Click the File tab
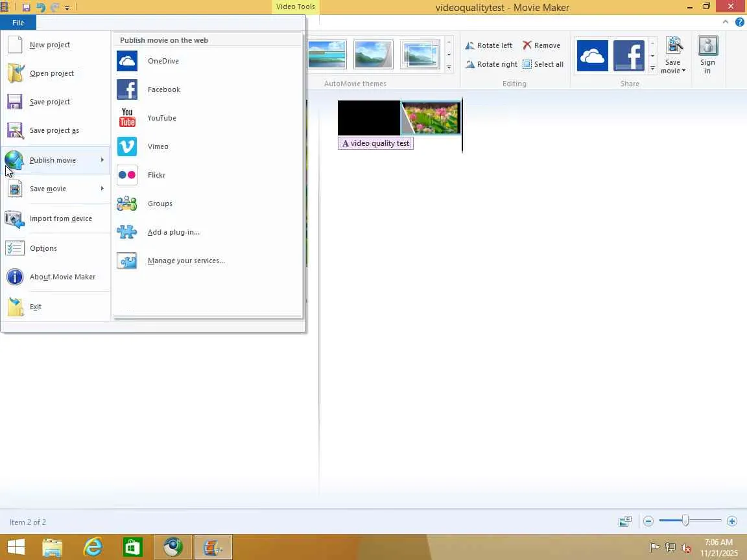 [x=18, y=23]
